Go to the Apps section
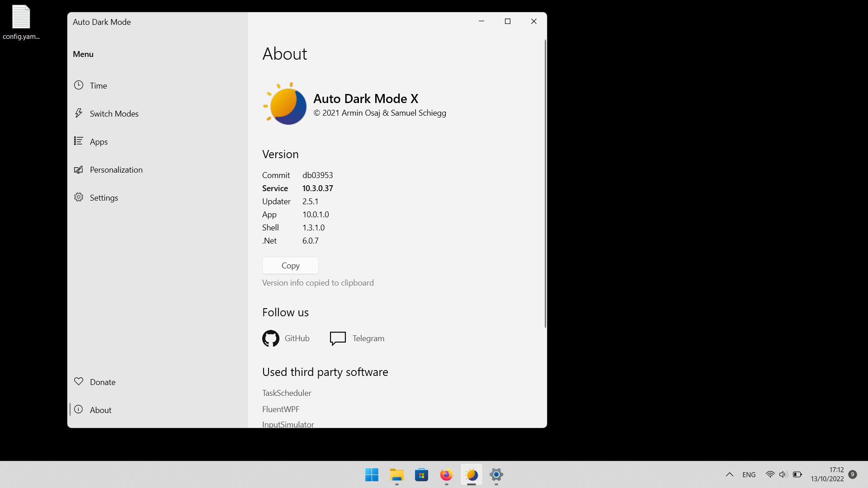868x488 pixels. [157, 141]
